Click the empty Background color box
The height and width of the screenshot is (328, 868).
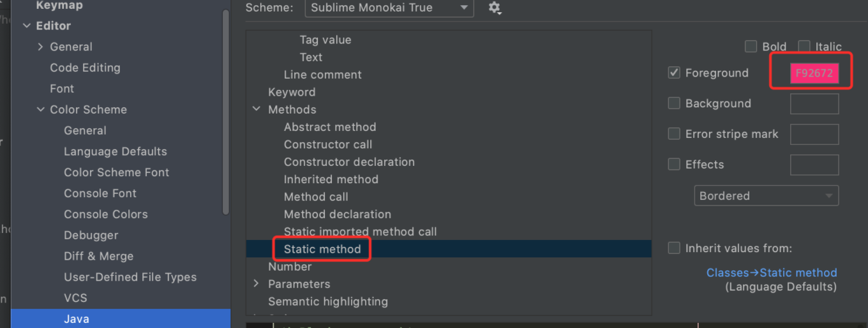[x=814, y=103]
